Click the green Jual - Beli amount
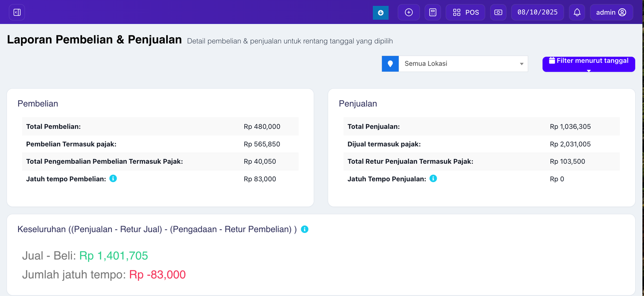Screen dimensions: 644x296 click(x=114, y=256)
